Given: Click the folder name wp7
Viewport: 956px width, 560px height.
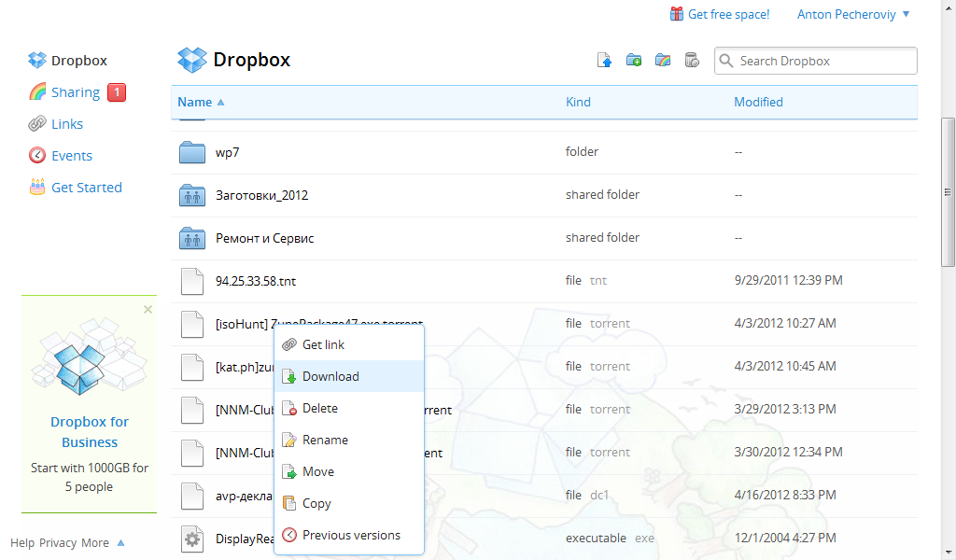Looking at the screenshot, I should tap(228, 152).
